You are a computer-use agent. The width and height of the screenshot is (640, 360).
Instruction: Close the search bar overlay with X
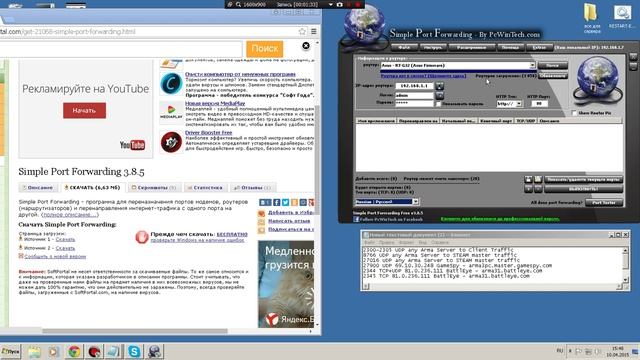[x=306, y=46]
